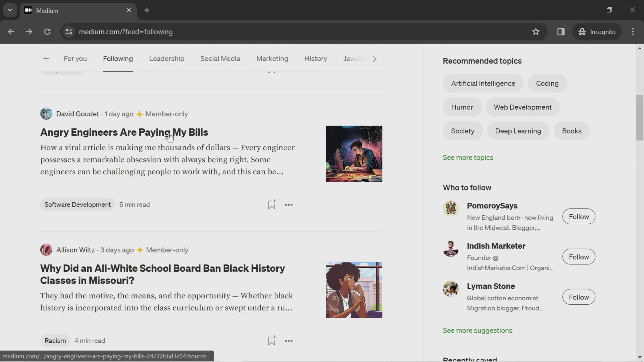Open a new browser tab
644x362 pixels.
point(147,10)
